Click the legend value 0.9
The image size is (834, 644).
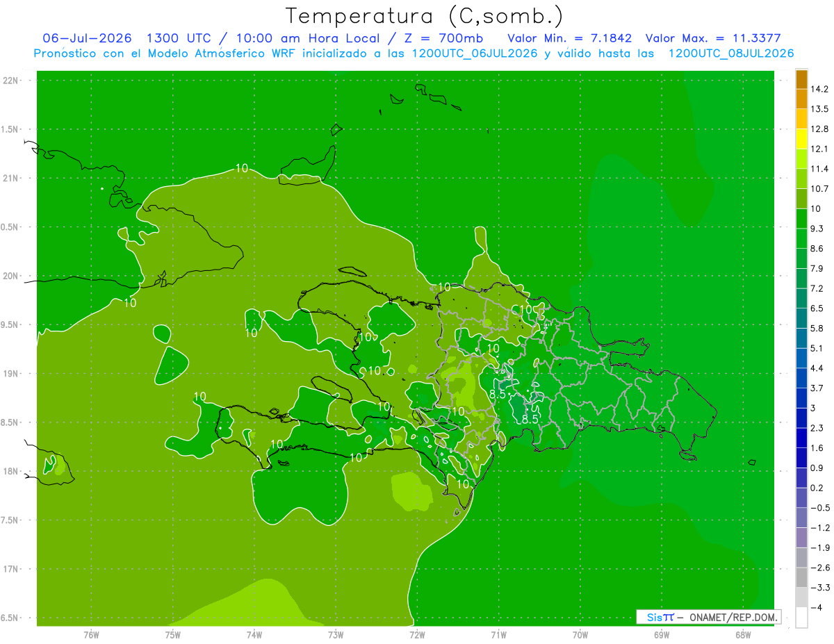[817, 468]
